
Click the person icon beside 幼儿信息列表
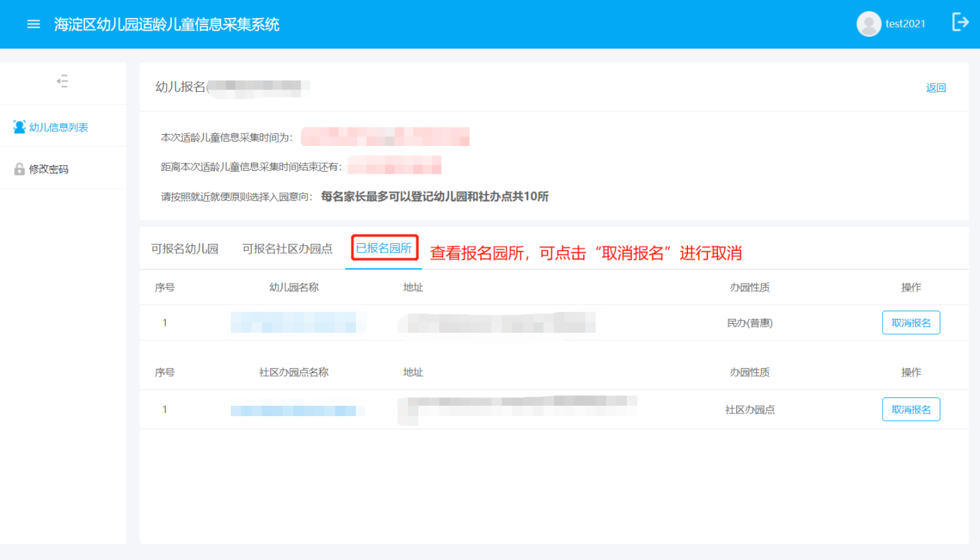(19, 127)
